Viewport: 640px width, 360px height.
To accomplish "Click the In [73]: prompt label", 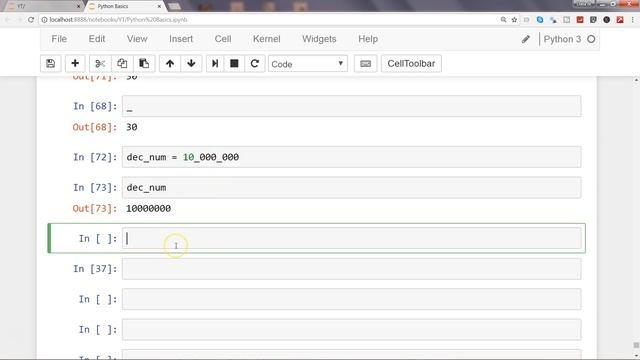I will point(95,188).
